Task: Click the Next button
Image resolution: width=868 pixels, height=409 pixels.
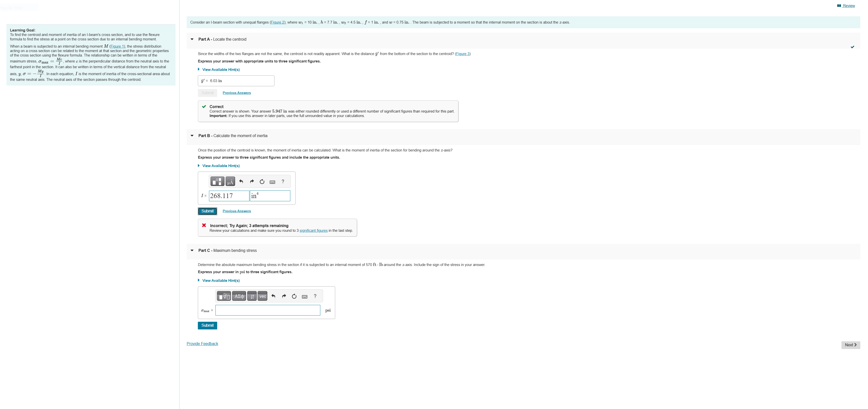Action: [x=850, y=345]
